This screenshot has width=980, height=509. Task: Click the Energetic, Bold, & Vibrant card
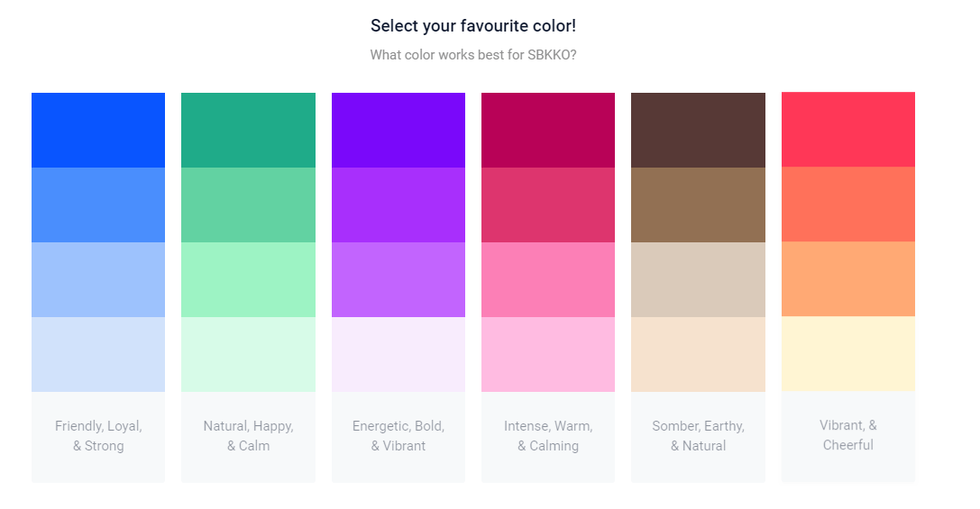coord(398,436)
